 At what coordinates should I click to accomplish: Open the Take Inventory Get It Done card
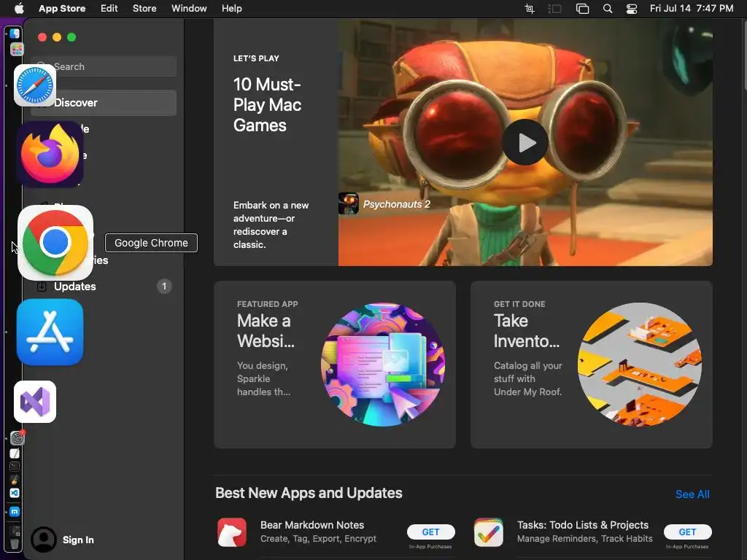click(x=592, y=365)
